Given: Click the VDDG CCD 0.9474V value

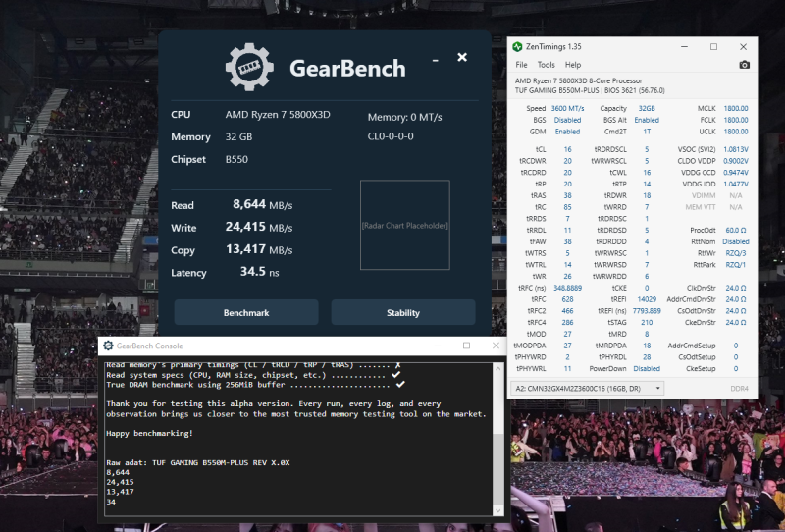Looking at the screenshot, I should coord(735,173).
